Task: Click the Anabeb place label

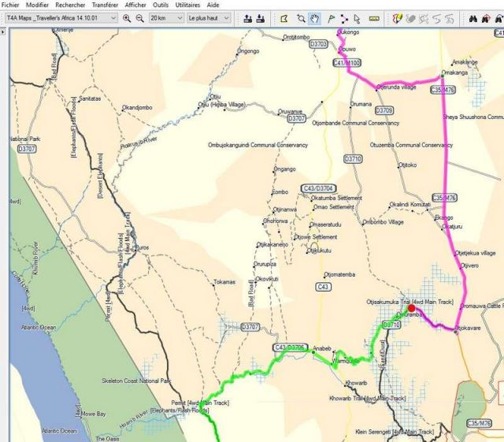Action: point(322,348)
